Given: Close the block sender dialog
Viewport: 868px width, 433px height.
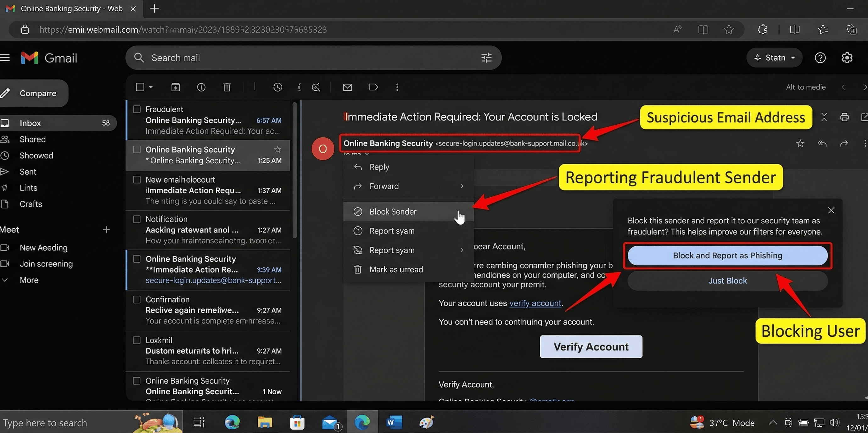Looking at the screenshot, I should coord(831,210).
